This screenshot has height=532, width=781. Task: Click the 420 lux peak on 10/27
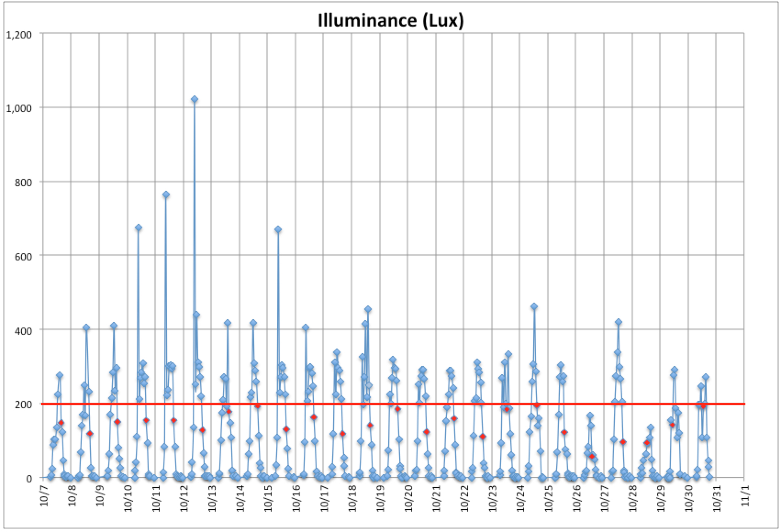618,322
